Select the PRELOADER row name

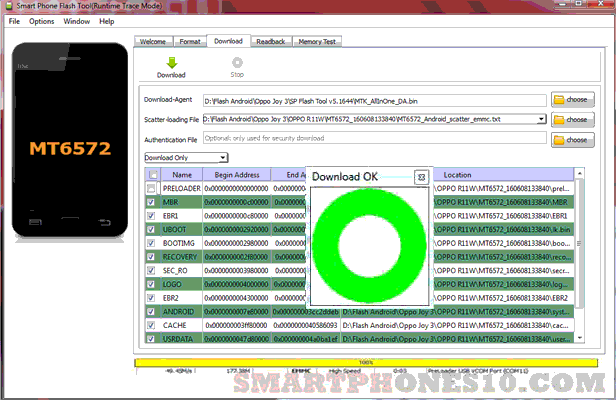coord(182,189)
